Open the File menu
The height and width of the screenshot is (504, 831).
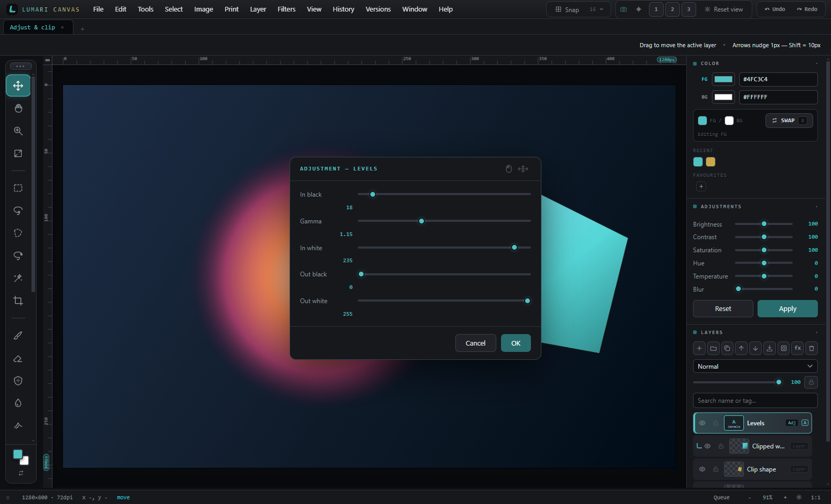pyautogui.click(x=98, y=9)
